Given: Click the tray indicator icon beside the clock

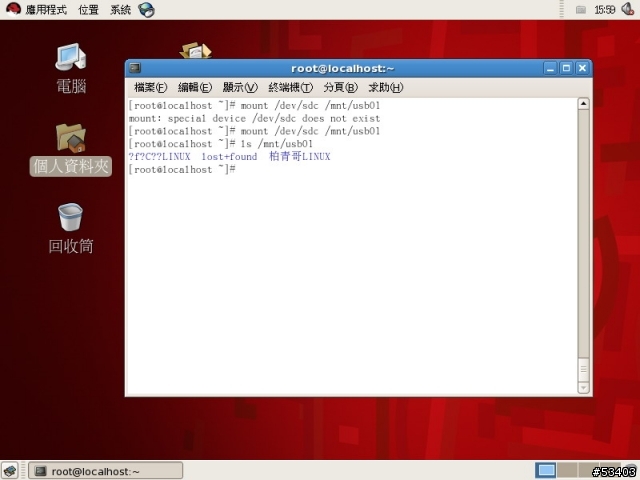Looking at the screenshot, I should (x=581, y=10).
